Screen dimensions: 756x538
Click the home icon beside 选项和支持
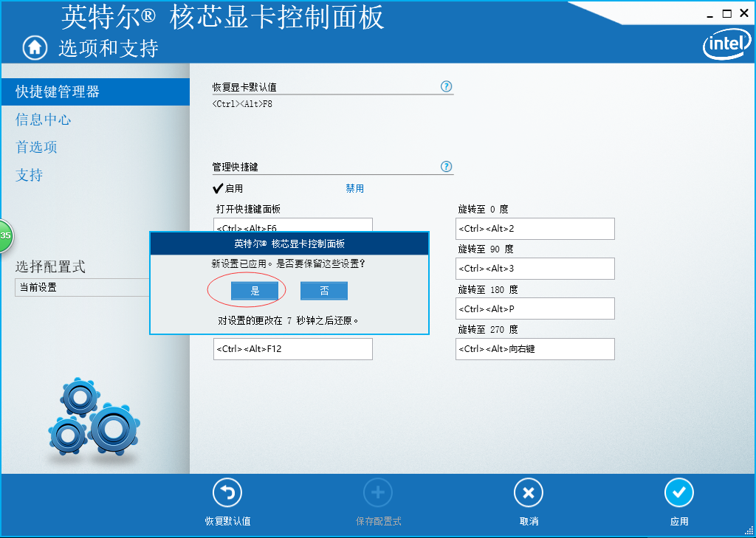point(35,48)
